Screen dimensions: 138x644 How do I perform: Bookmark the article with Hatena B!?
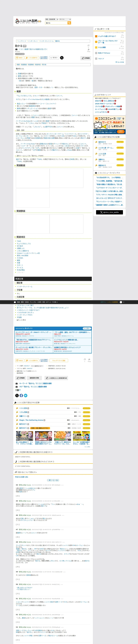click(x=26, y=396)
